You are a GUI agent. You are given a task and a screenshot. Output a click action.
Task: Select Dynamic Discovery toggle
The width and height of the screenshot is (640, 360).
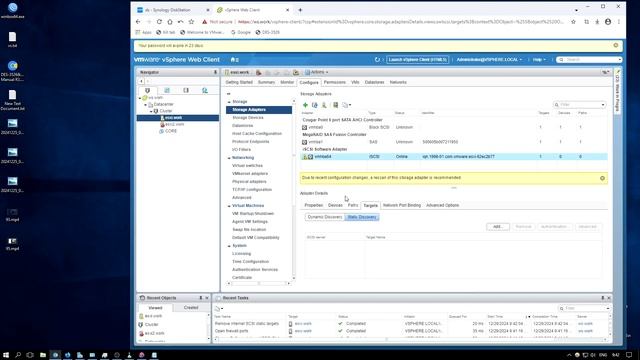[x=325, y=217]
